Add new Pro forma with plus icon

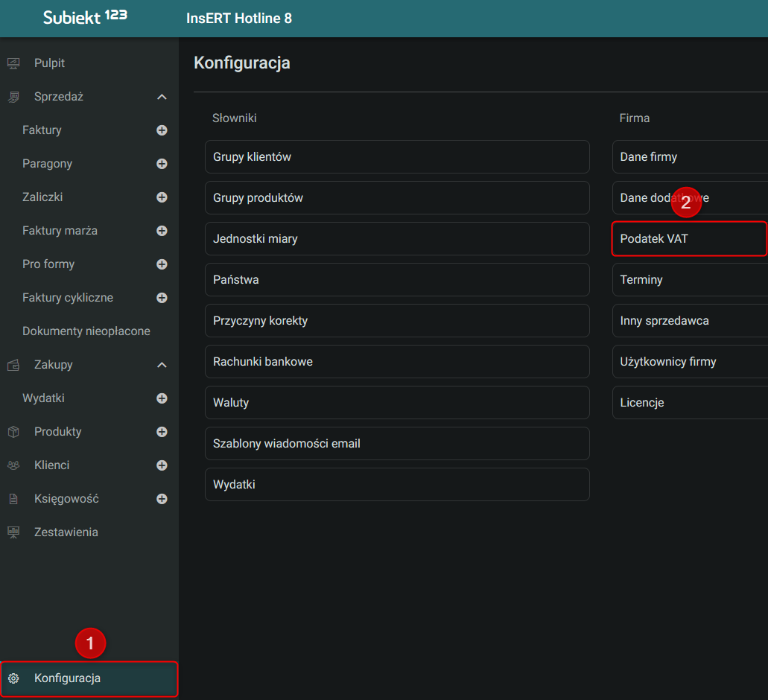pos(162,264)
